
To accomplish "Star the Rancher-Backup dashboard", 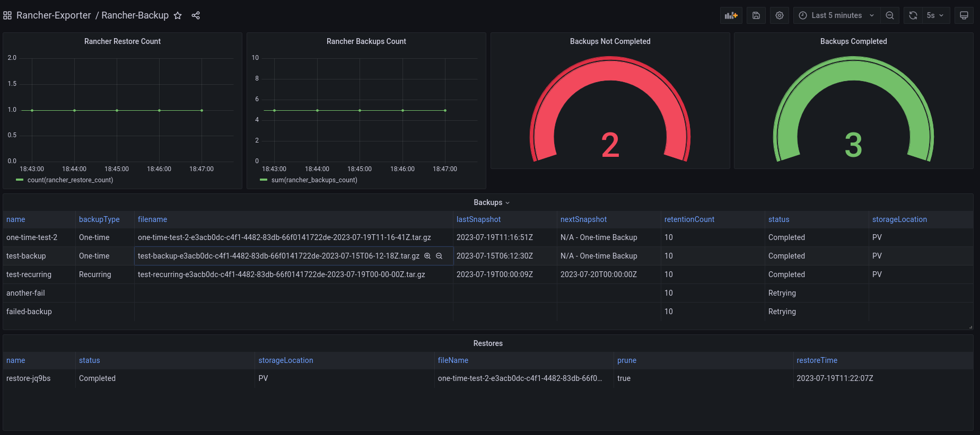I will [x=178, y=16].
